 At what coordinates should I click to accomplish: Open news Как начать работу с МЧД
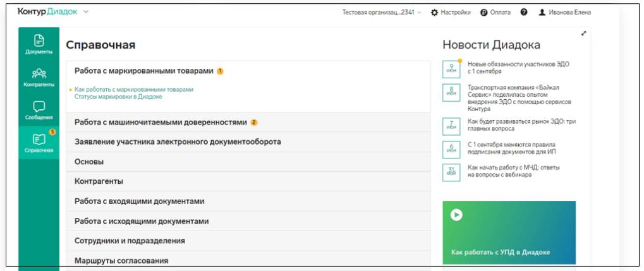click(514, 171)
